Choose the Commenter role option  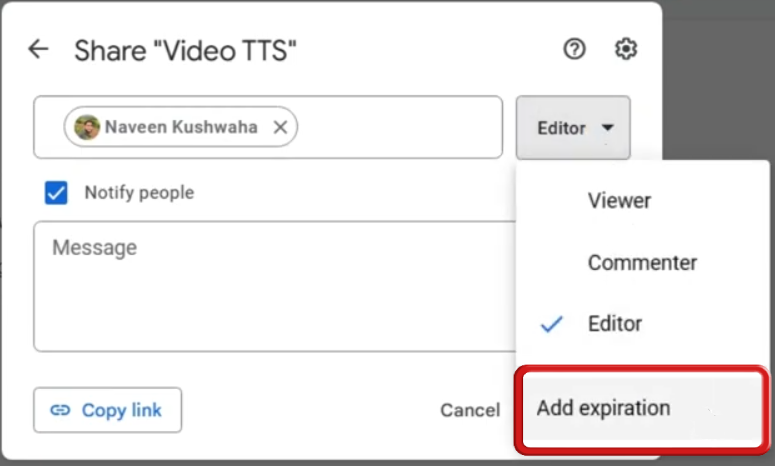point(643,262)
